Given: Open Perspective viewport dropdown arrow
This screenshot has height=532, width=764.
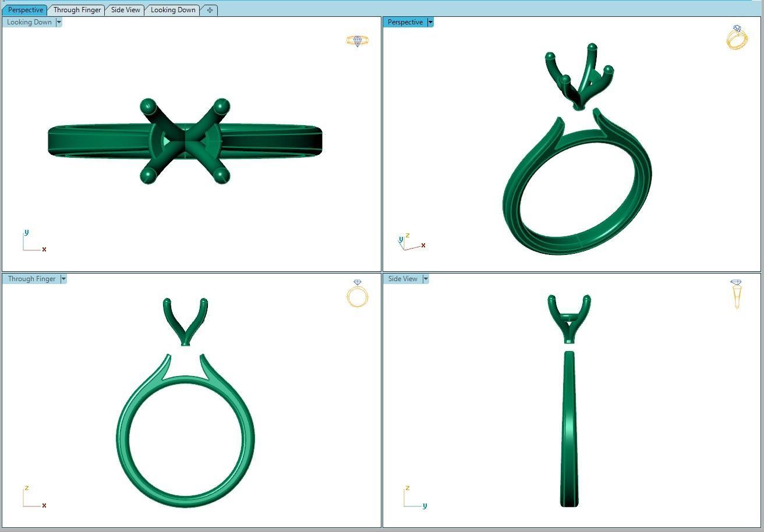Looking at the screenshot, I should click(x=430, y=22).
